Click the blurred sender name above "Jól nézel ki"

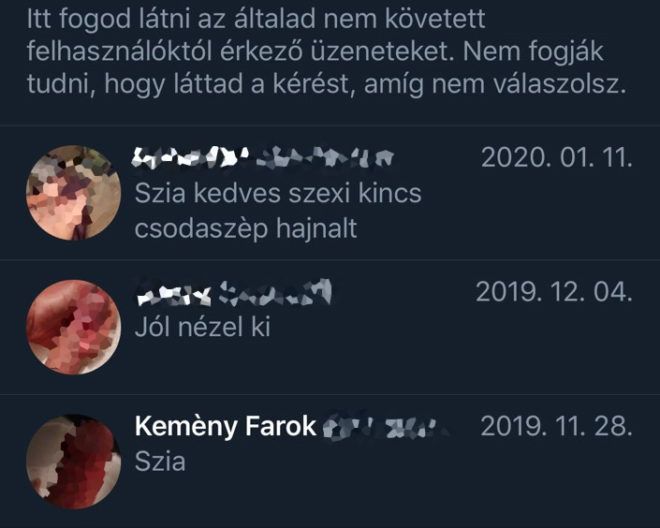(234, 292)
